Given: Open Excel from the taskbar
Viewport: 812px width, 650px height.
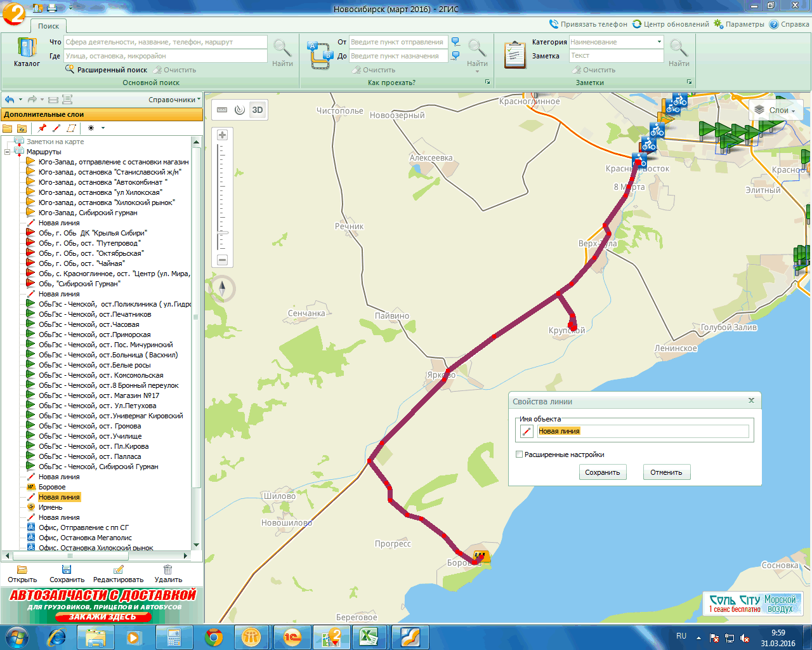Looking at the screenshot, I should pos(368,637).
